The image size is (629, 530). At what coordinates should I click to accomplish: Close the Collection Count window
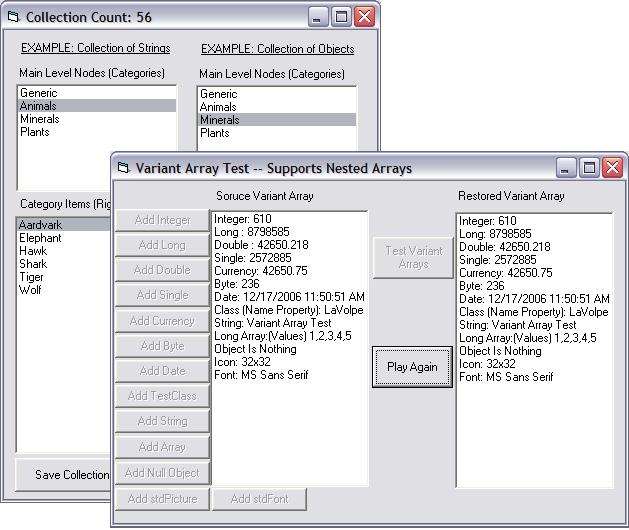point(364,17)
